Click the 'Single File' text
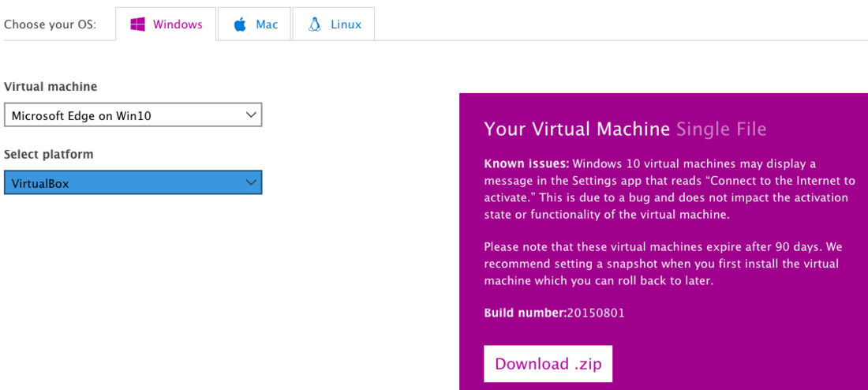 tap(721, 129)
